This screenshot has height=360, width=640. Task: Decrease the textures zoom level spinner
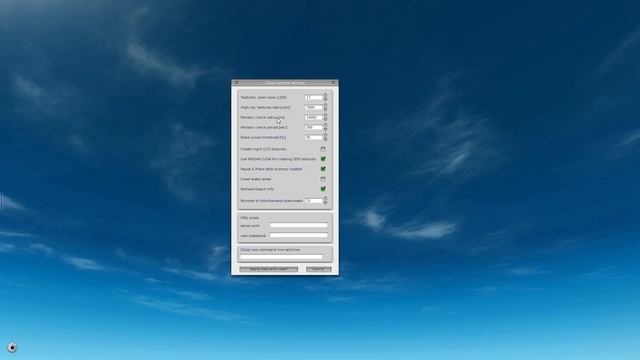point(325,99)
